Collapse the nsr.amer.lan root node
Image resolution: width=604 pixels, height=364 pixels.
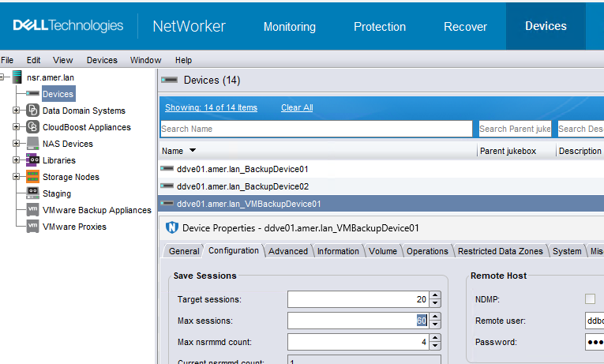tap(4, 77)
